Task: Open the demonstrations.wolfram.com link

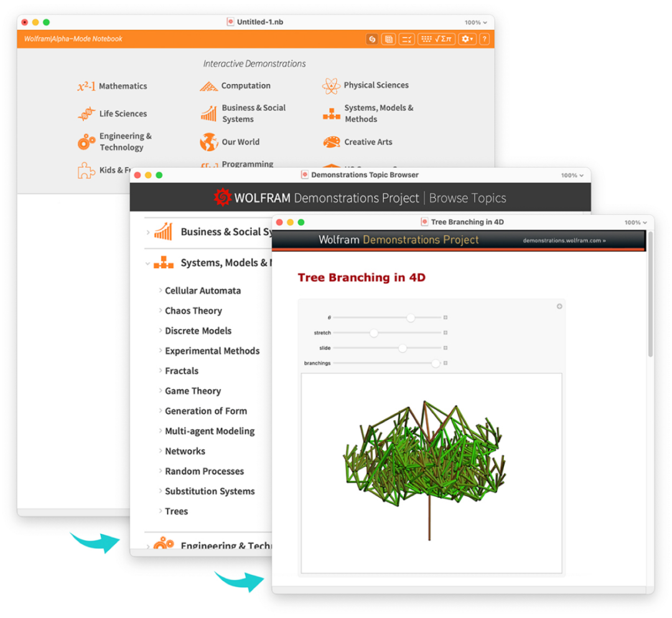Action: pos(564,241)
